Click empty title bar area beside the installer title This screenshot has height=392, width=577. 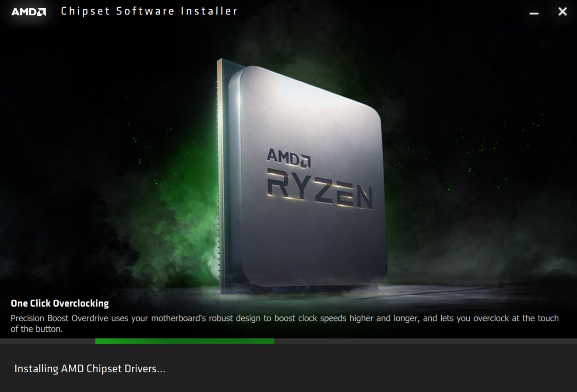[381, 12]
